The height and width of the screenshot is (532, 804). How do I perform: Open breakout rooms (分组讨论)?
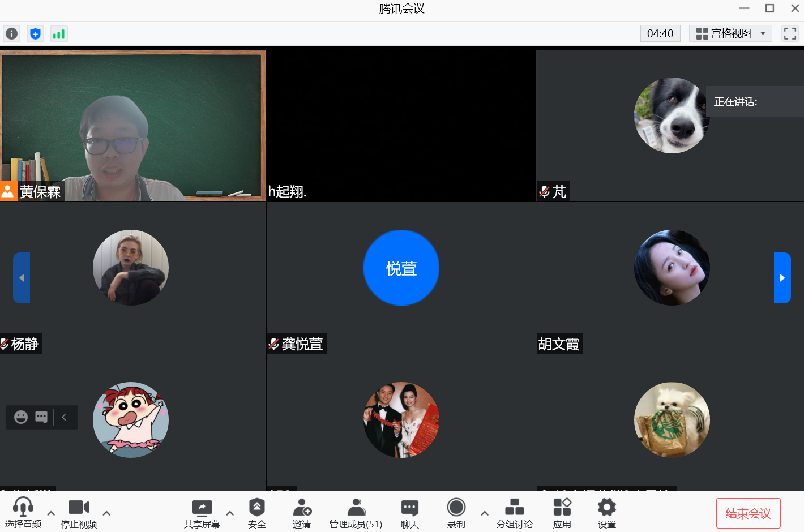coord(514,513)
